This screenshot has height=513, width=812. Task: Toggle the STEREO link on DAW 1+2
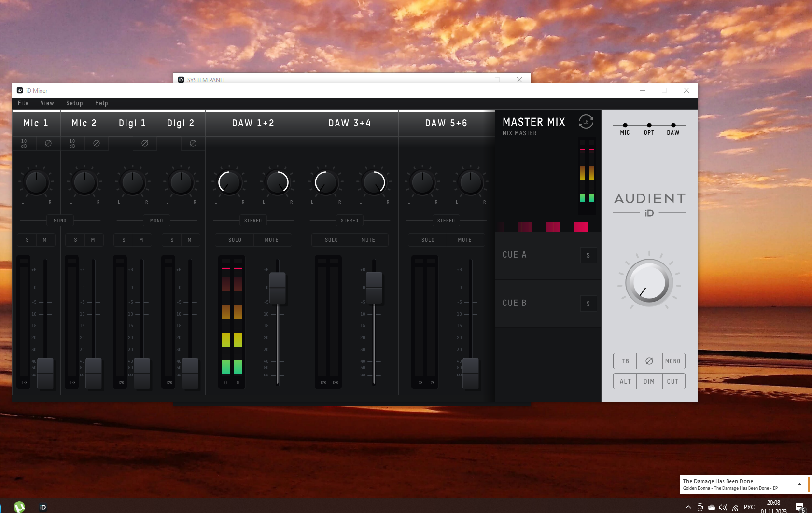pos(253,221)
